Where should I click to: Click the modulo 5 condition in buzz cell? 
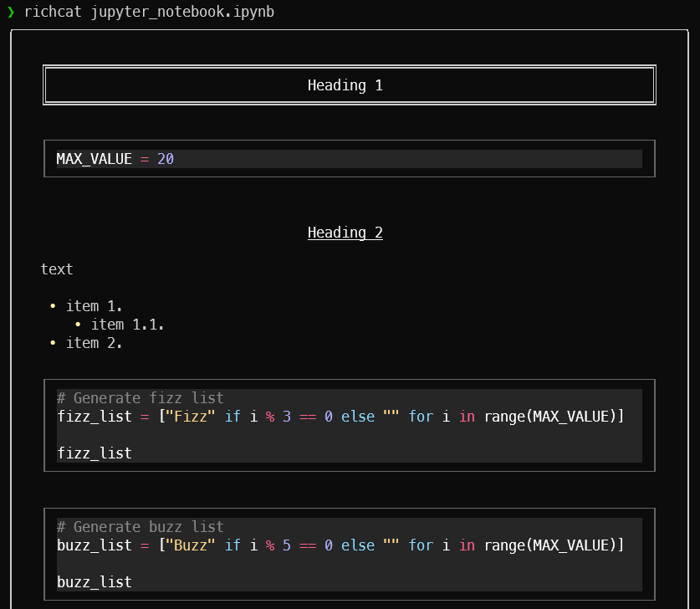tap(278, 545)
